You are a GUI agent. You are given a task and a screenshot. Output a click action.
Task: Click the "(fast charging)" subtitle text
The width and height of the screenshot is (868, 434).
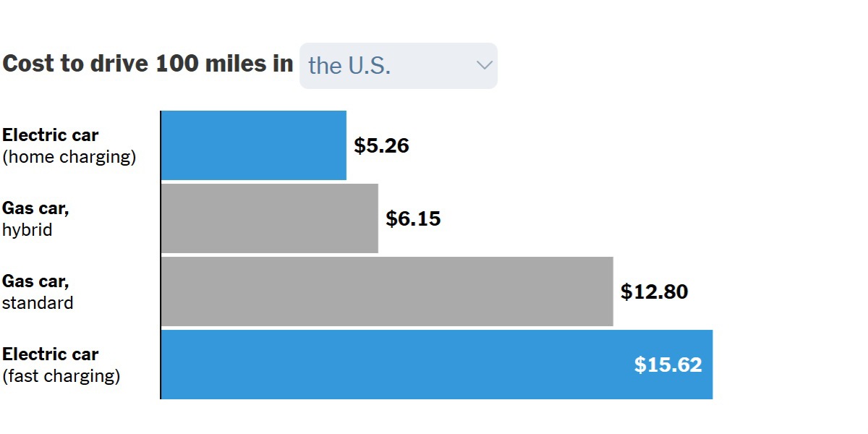point(61,376)
